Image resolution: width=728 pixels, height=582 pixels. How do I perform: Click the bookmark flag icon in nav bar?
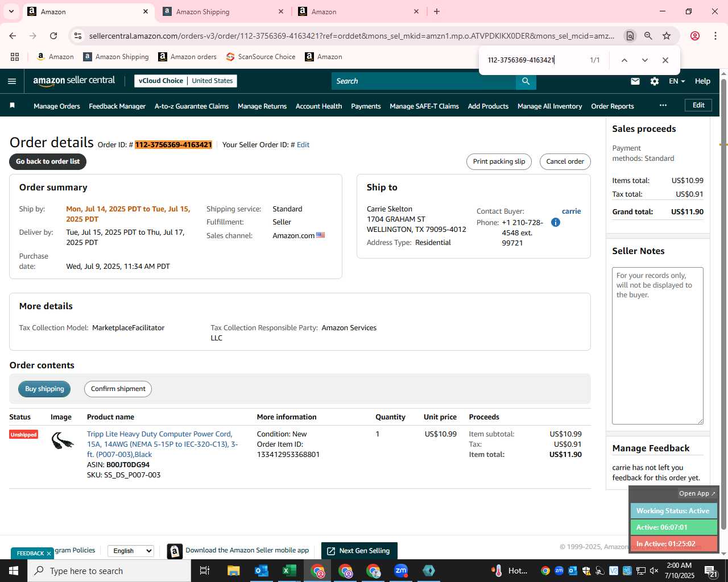[13, 106]
